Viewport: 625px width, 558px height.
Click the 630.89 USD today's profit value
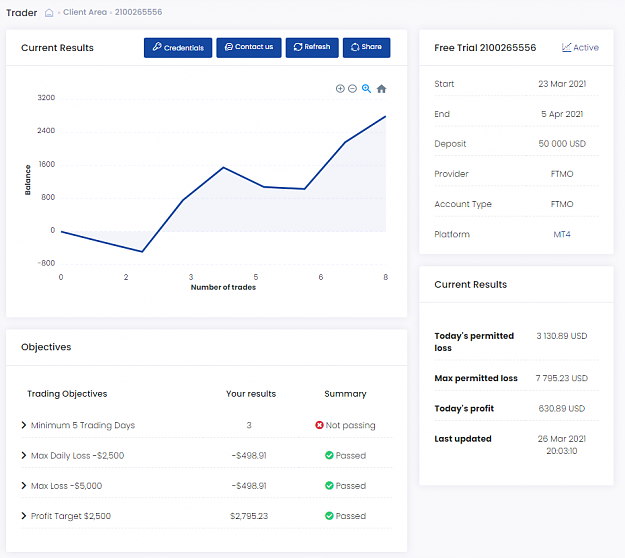pyautogui.click(x=562, y=408)
